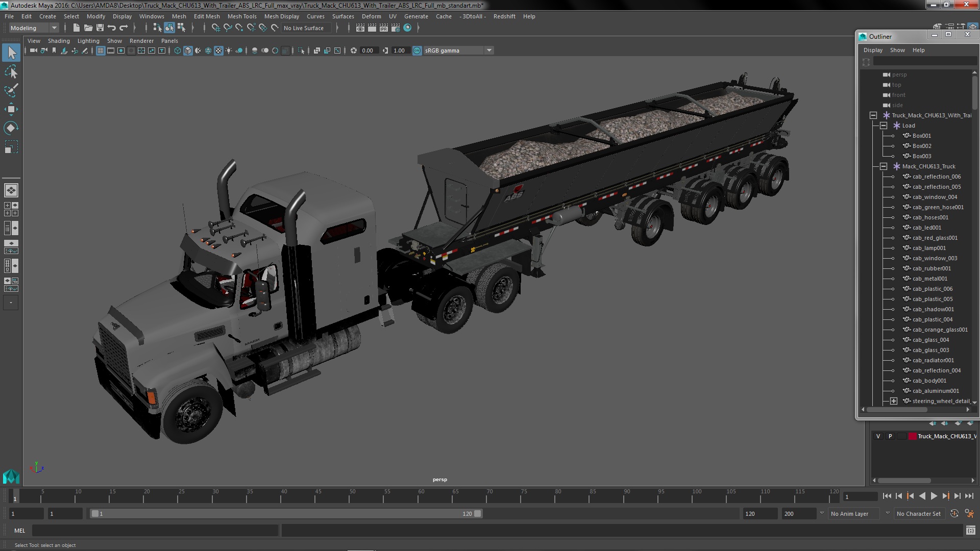The width and height of the screenshot is (980, 551).
Task: Go to start of playback range
Action: pyautogui.click(x=887, y=496)
